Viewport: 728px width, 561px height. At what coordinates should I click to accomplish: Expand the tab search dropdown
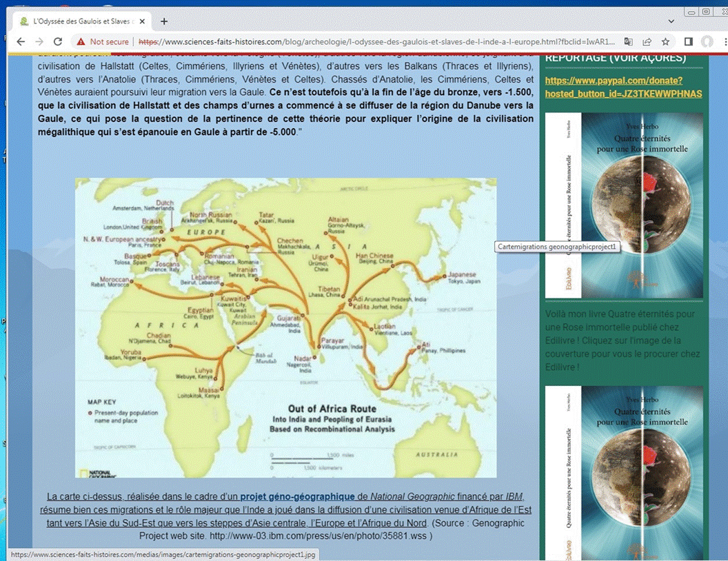tap(671, 21)
